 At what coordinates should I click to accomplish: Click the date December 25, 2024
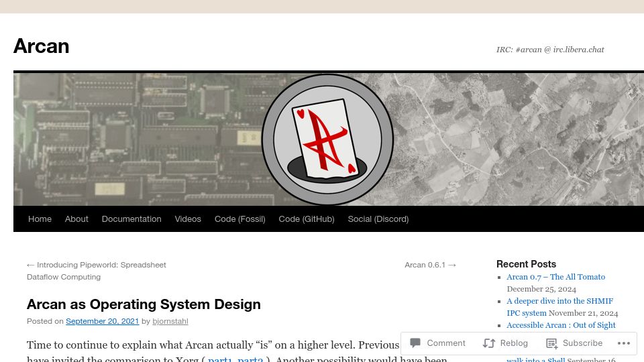(x=541, y=290)
